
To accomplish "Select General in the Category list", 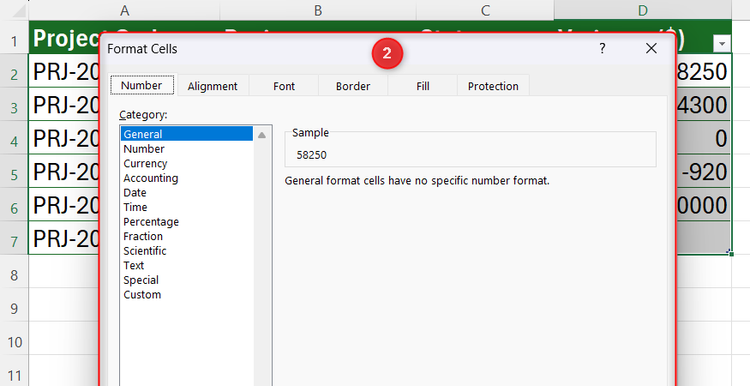I will 187,134.
